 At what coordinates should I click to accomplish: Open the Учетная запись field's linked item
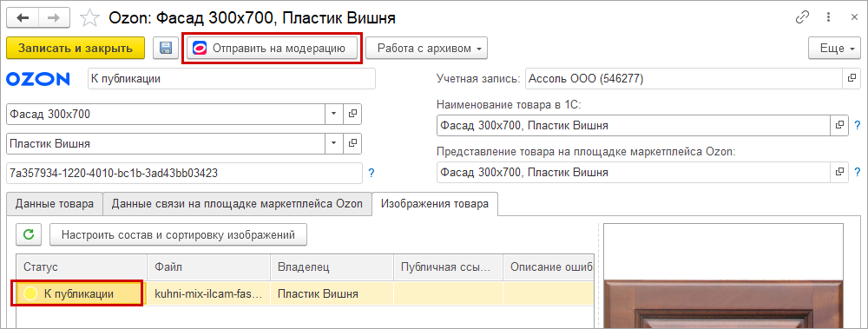[x=852, y=79]
